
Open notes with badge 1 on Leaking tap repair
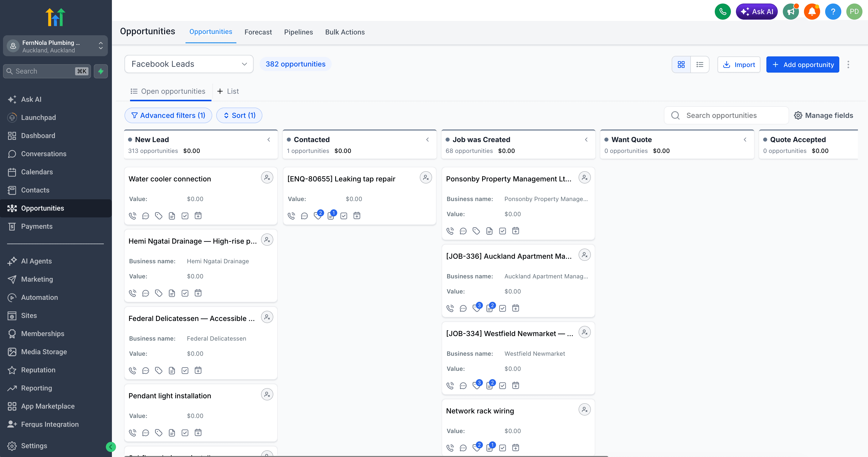pos(332,215)
